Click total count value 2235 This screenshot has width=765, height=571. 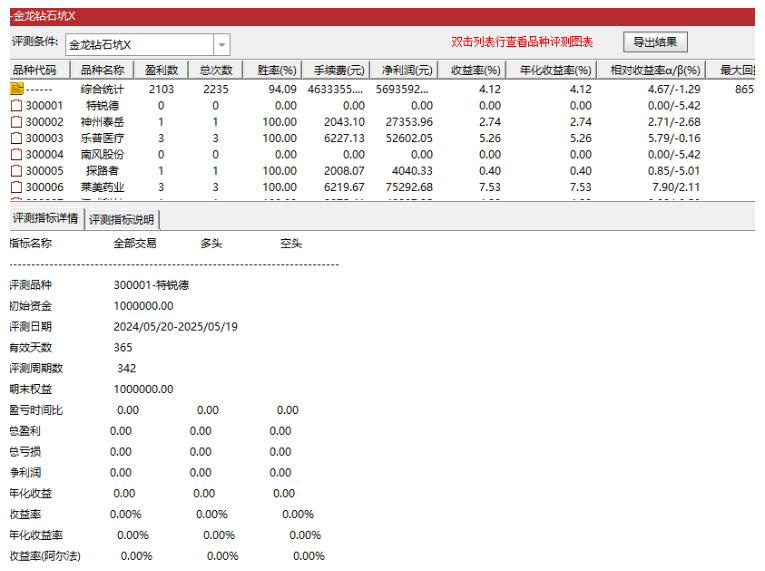pyautogui.click(x=216, y=89)
